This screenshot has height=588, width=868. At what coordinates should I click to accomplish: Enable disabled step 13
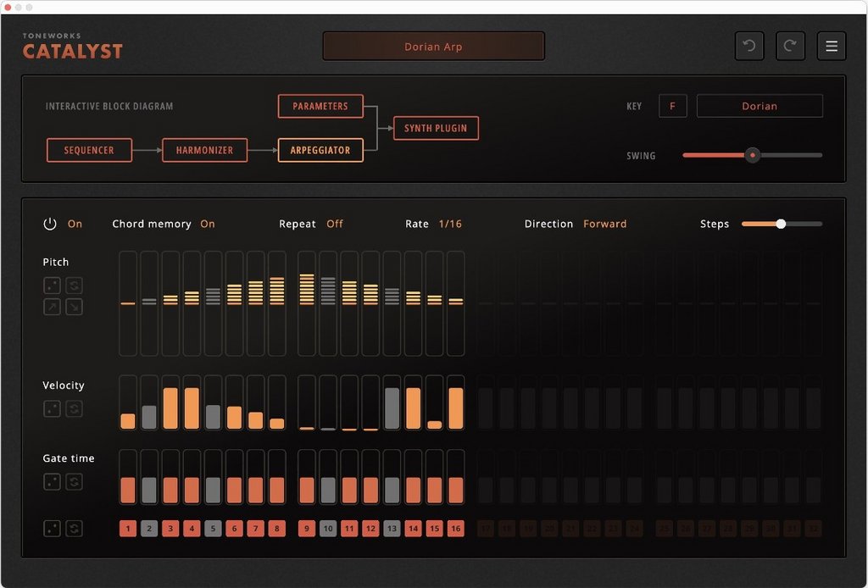[x=392, y=528]
